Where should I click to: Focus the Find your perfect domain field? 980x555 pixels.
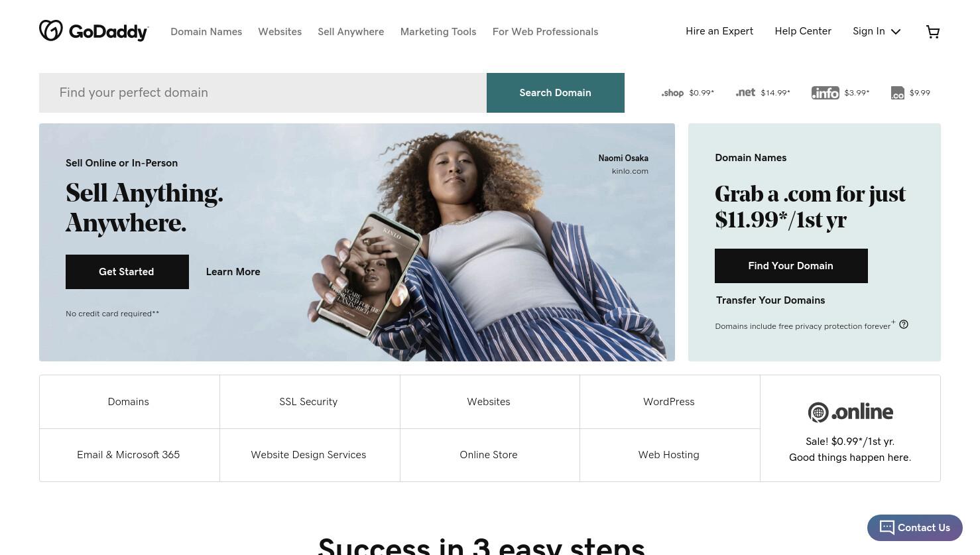point(263,93)
